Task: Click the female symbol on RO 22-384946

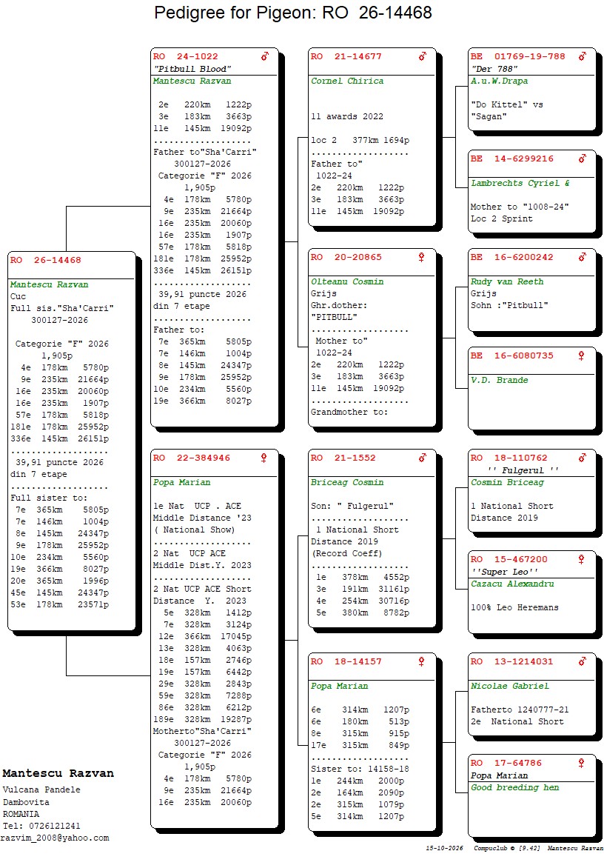Action: (x=264, y=458)
